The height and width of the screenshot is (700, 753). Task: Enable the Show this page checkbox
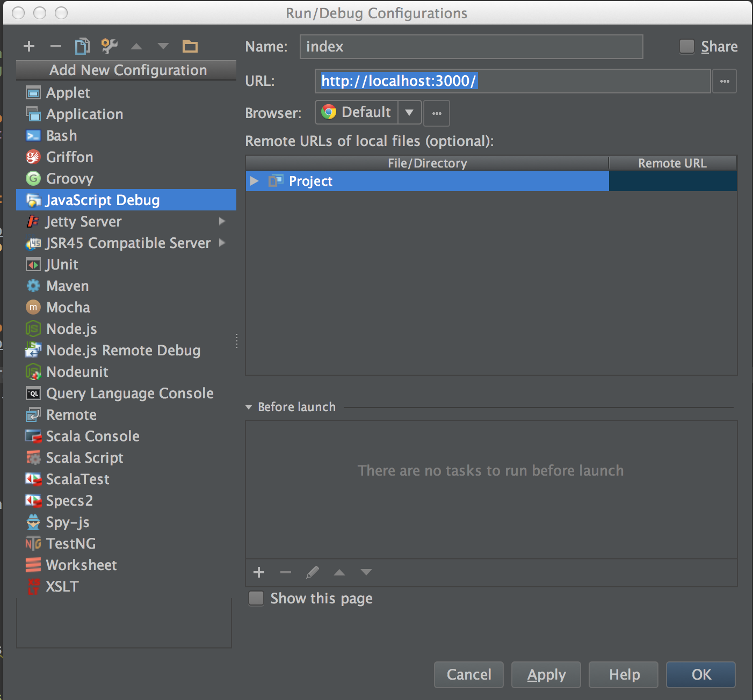256,599
